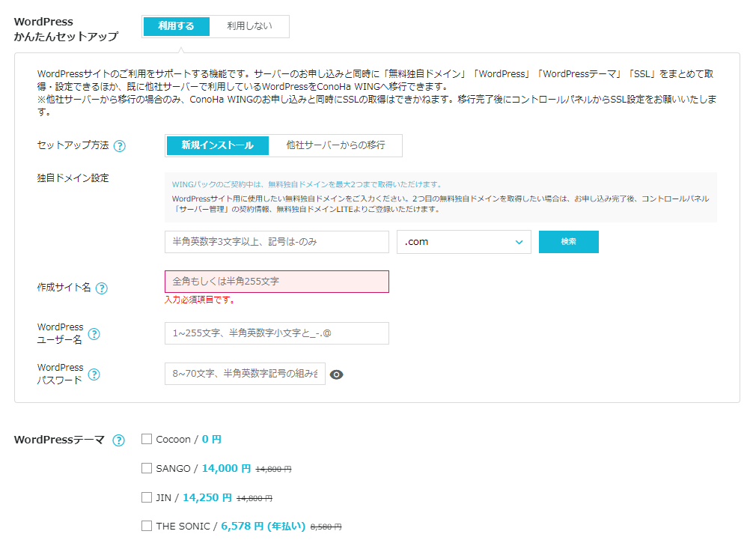Viewport: 756px width, 558px height.
Task: Click the Cocoon / 0 円 label
Action: 189,440
